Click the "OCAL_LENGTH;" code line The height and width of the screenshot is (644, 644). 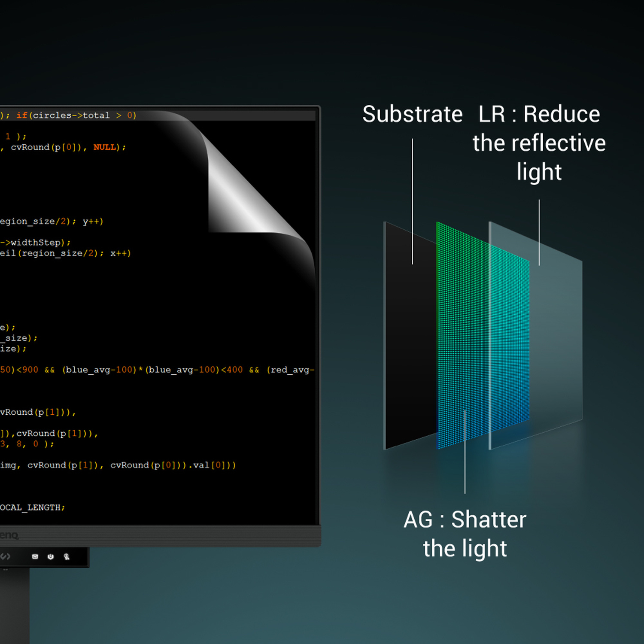[32, 507]
